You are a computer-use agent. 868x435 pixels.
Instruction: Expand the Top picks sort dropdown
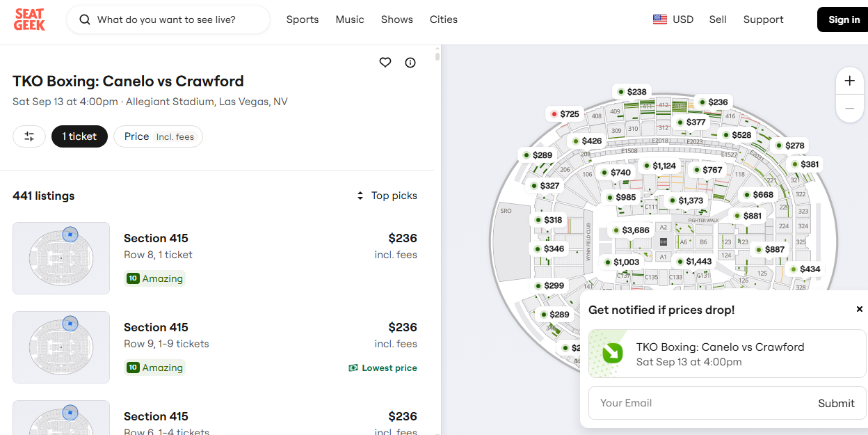387,196
